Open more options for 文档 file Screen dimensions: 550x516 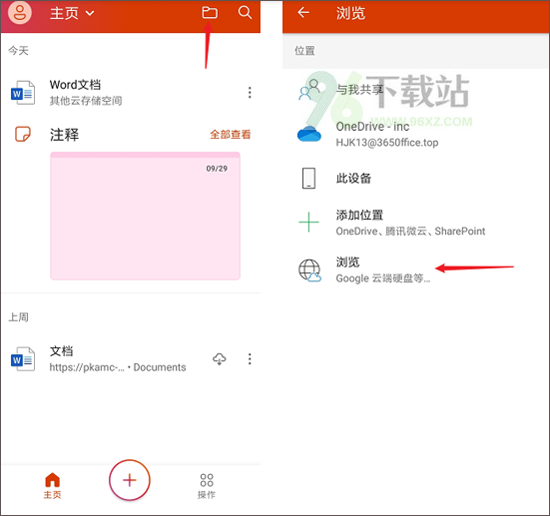249,359
